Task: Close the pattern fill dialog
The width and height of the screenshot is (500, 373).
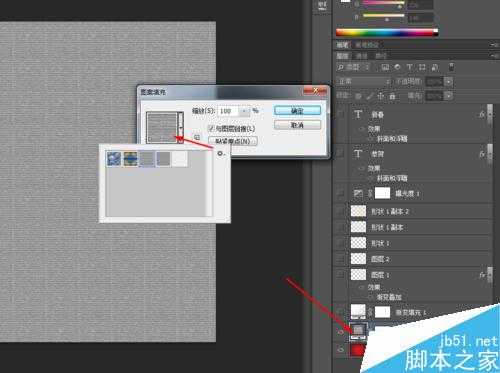Action: [315, 91]
